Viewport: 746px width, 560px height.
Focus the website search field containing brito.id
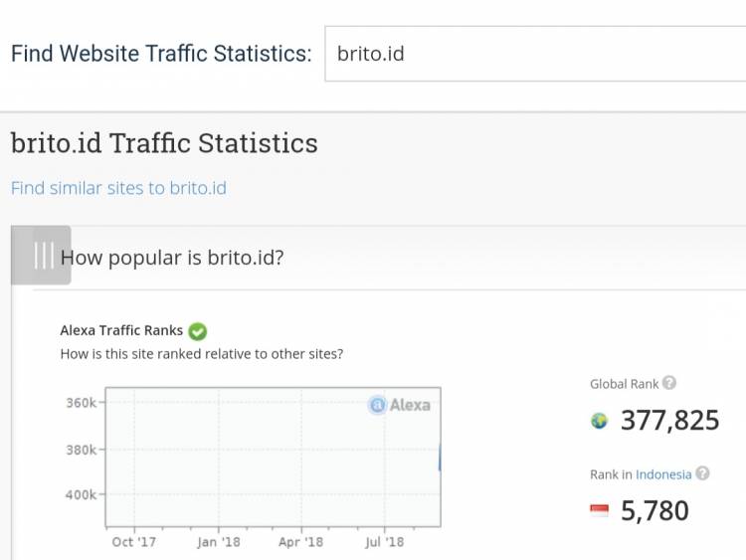pos(535,54)
